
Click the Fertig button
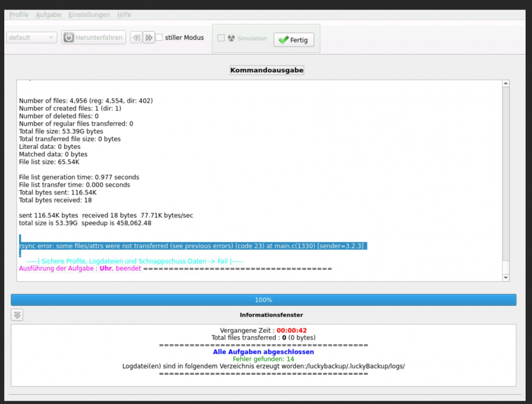[294, 40]
